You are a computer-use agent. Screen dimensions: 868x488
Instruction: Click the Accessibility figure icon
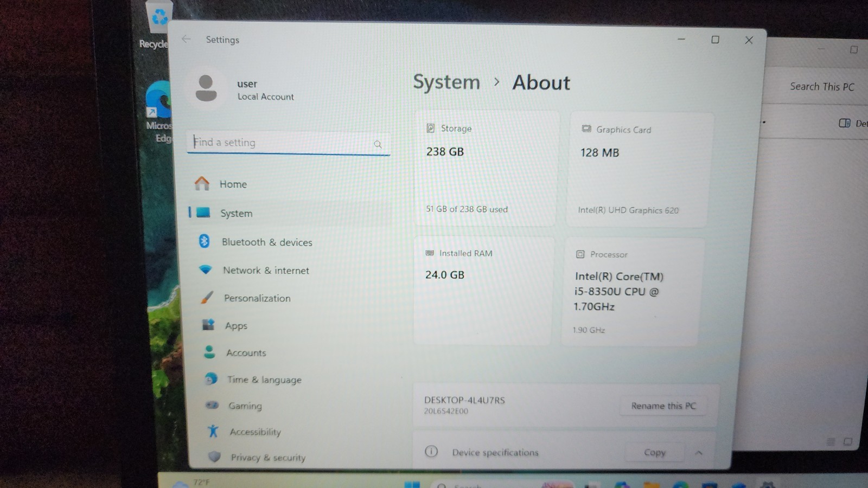[213, 431]
